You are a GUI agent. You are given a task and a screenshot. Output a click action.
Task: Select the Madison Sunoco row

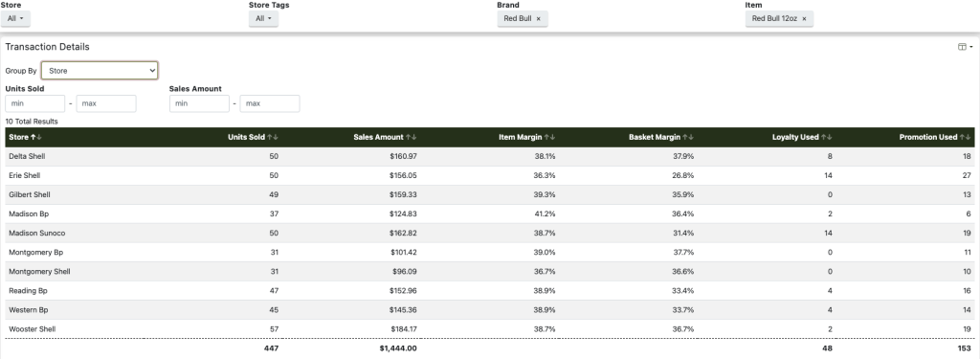[489, 233]
